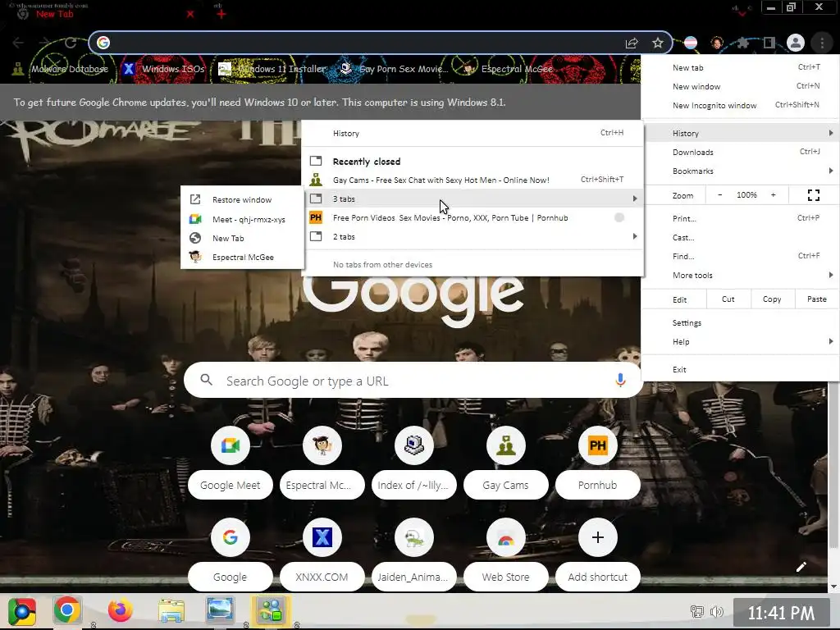
Task: Open the Web Store shortcut icon
Action: (x=505, y=537)
